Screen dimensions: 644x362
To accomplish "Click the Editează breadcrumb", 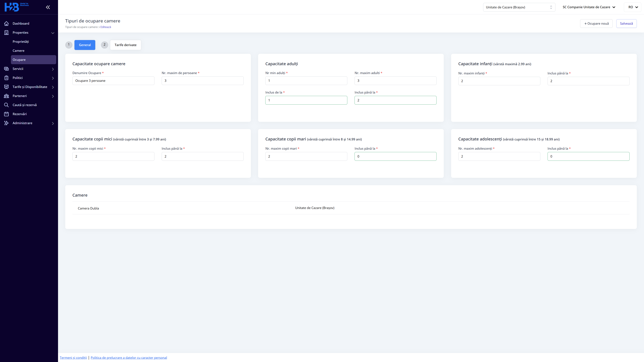I will pos(106,27).
